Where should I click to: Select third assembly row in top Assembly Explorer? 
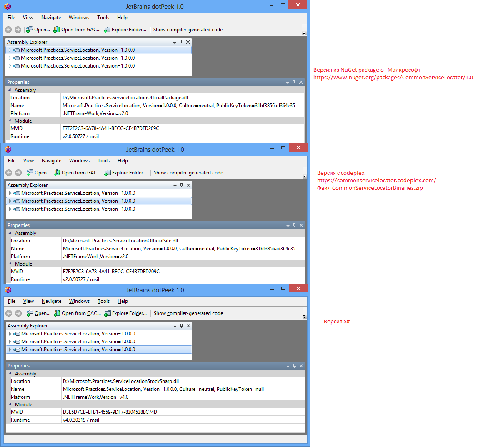tap(98, 66)
